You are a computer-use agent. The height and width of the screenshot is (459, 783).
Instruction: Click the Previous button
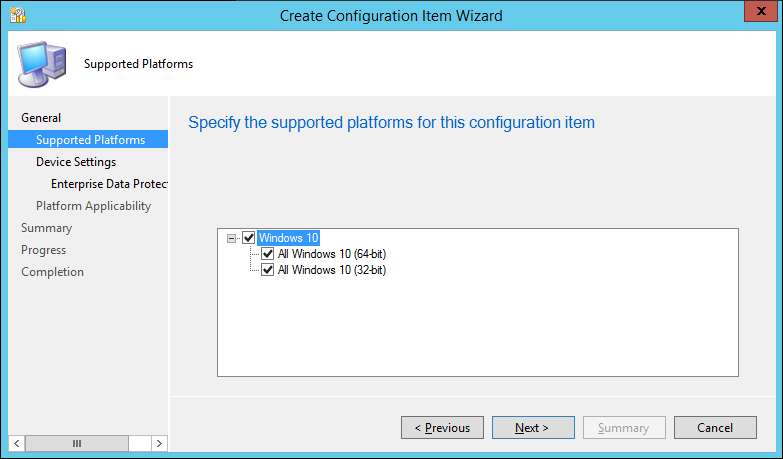442,428
